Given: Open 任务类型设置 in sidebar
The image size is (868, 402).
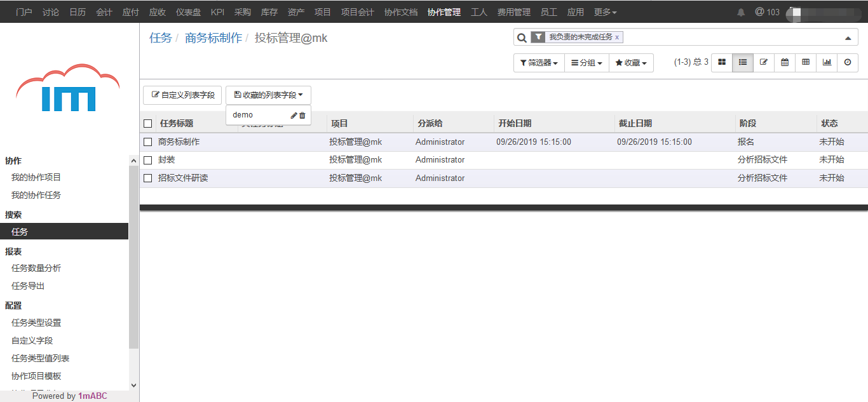Looking at the screenshot, I should click(x=36, y=323).
